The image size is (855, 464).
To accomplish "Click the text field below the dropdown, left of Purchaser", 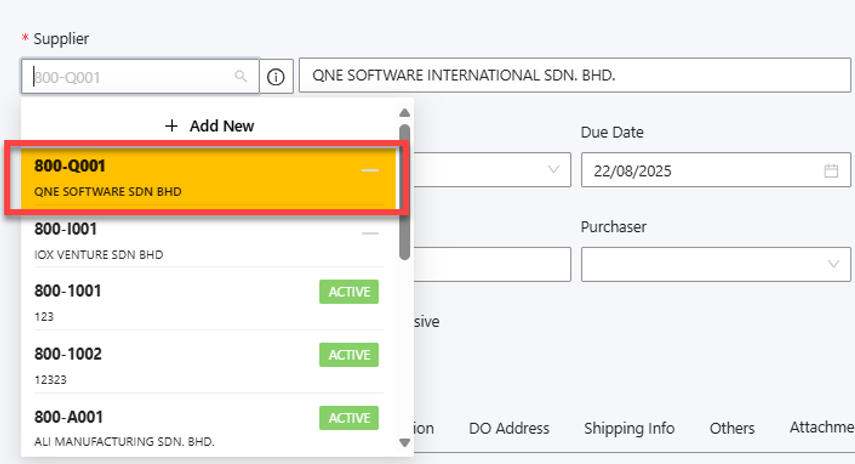I will pos(492,264).
